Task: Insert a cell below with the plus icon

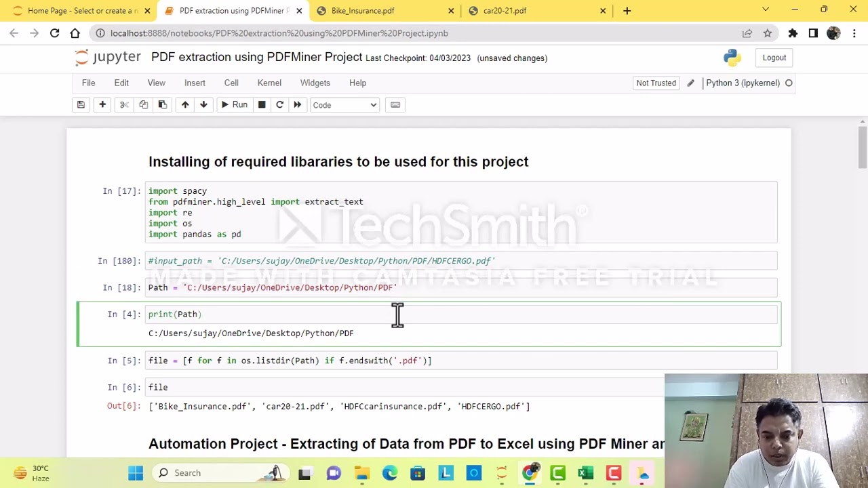Action: (x=102, y=105)
